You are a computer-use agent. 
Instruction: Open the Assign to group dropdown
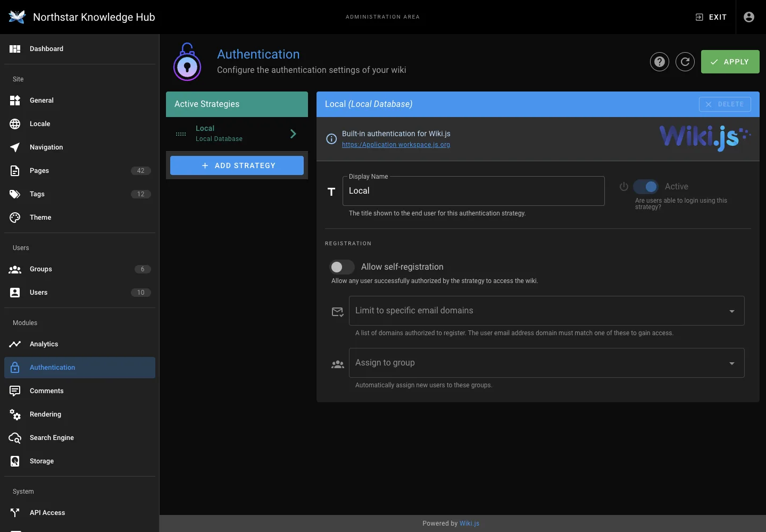[x=546, y=363]
